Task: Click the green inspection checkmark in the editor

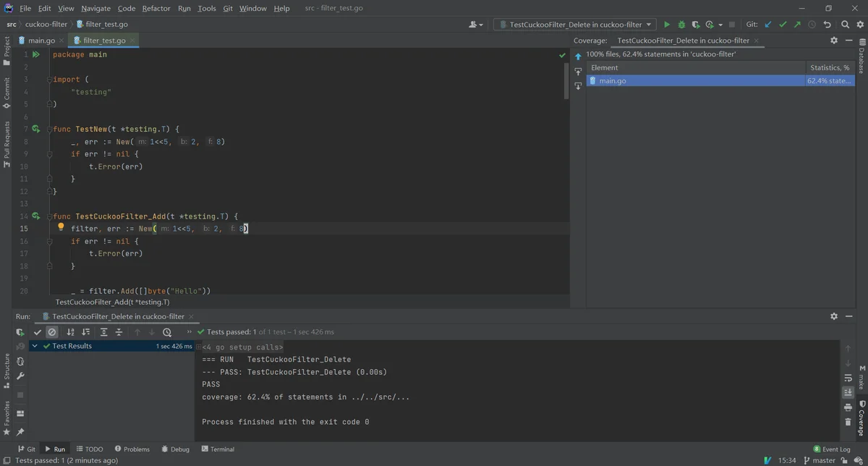Action: 562,55
